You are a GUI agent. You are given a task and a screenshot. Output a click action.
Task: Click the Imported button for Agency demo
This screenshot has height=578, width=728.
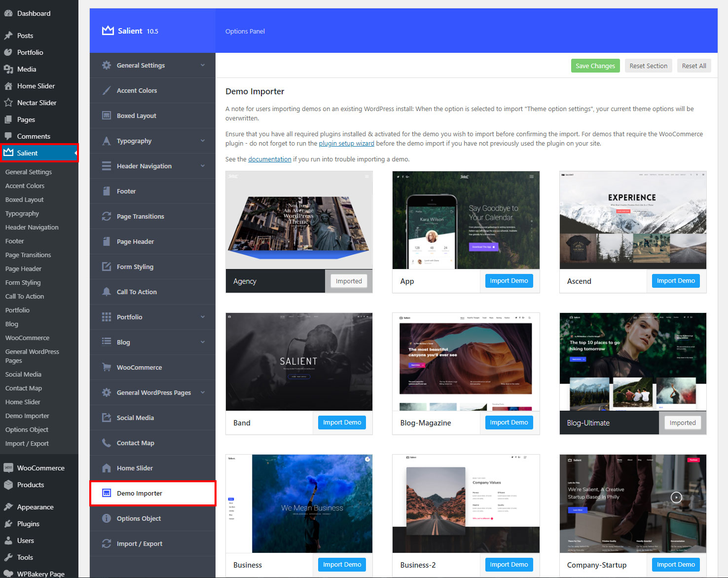(349, 281)
